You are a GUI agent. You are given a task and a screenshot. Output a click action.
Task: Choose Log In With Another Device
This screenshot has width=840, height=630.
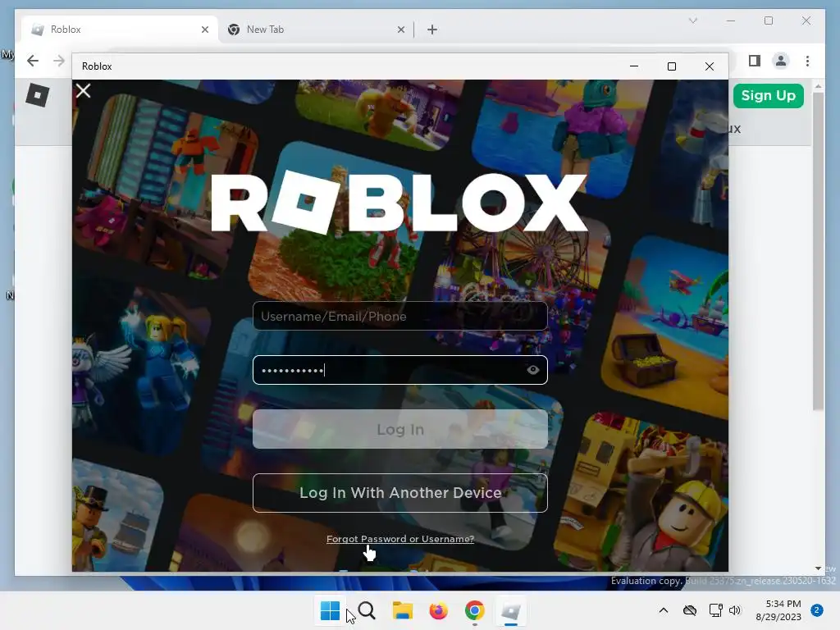click(x=399, y=493)
